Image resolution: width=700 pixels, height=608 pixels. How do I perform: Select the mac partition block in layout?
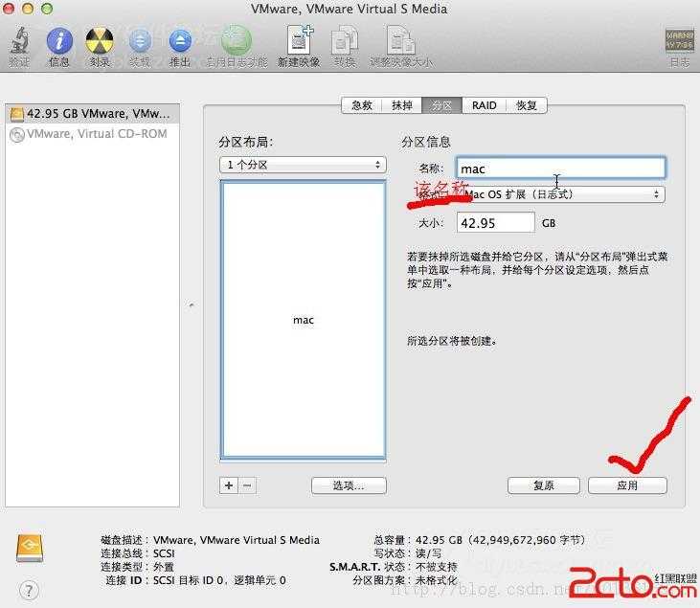(x=304, y=320)
